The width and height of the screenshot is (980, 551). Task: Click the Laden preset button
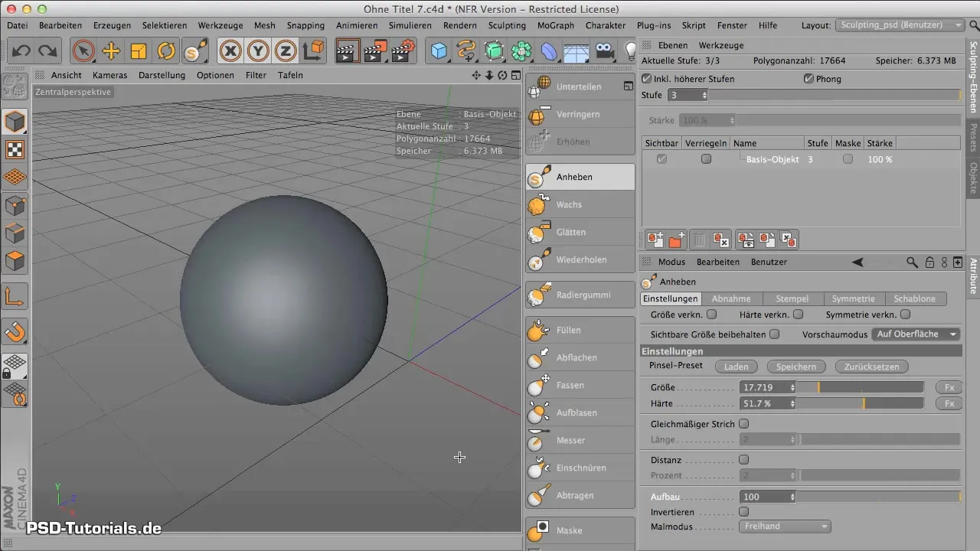(736, 367)
